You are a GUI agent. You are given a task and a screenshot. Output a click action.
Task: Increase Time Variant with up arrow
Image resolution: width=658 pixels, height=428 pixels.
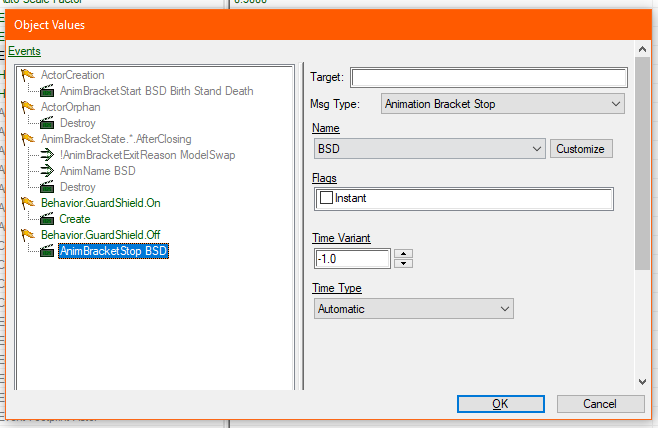(x=403, y=253)
